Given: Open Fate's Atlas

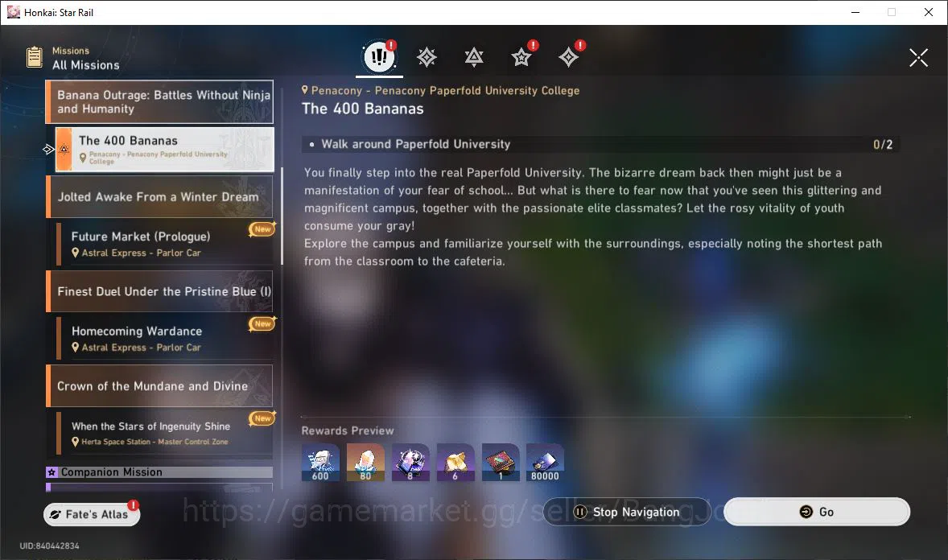Looking at the screenshot, I should click(92, 514).
